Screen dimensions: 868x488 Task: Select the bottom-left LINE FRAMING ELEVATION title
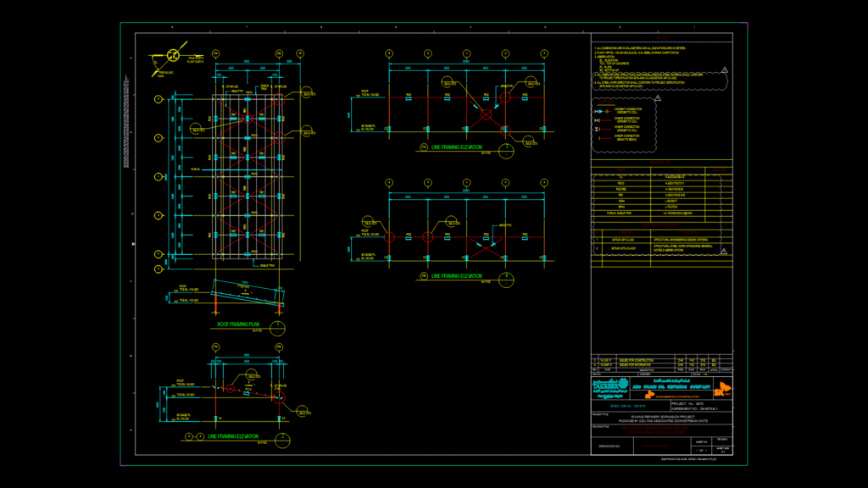(x=233, y=436)
